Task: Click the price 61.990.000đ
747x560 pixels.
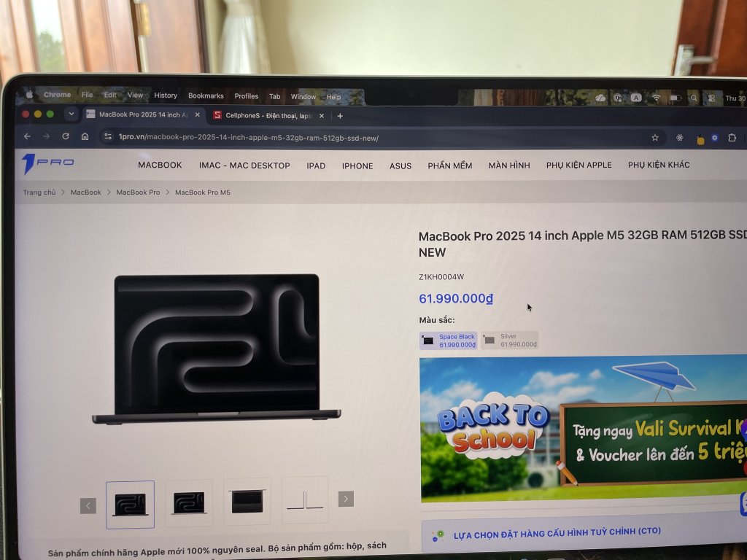Action: tap(456, 298)
